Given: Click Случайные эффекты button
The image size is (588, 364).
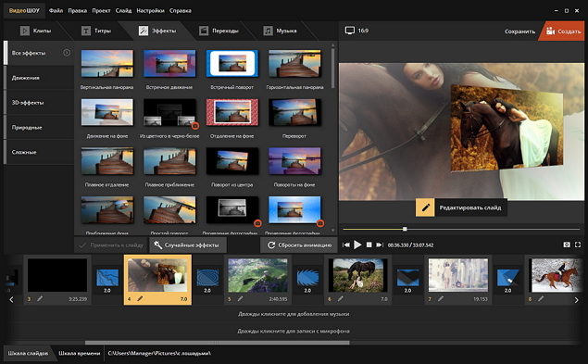Looking at the screenshot, I should (187, 245).
